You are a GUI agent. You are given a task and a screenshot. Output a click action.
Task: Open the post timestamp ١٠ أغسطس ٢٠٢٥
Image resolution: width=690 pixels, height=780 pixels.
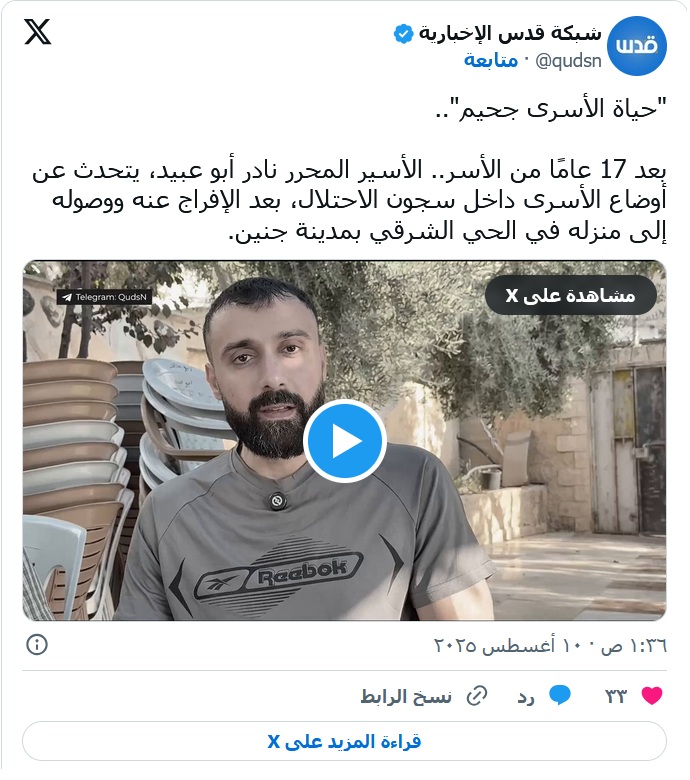coord(550,646)
